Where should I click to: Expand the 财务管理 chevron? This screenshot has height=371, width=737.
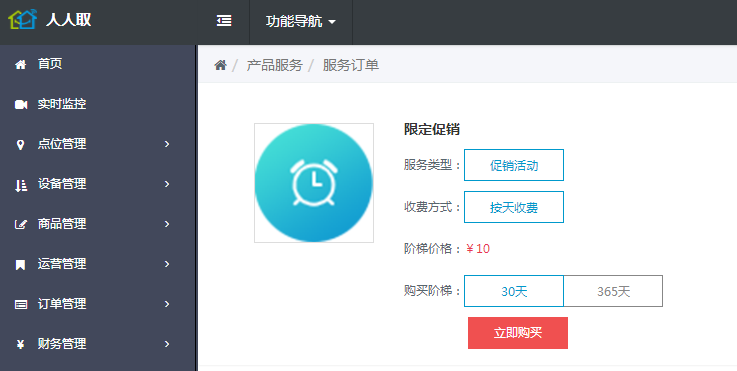(167, 344)
